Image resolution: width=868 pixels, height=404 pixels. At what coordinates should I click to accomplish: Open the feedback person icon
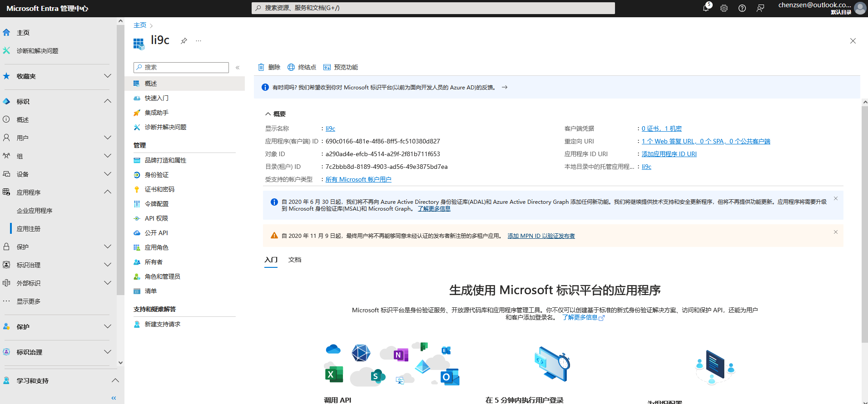pyautogui.click(x=760, y=8)
